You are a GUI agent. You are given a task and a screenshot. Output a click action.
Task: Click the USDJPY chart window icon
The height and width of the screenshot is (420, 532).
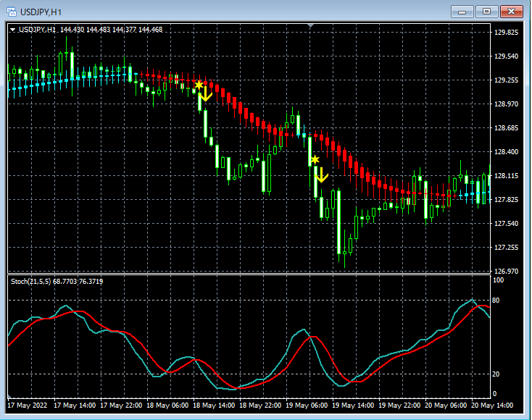(x=12, y=12)
